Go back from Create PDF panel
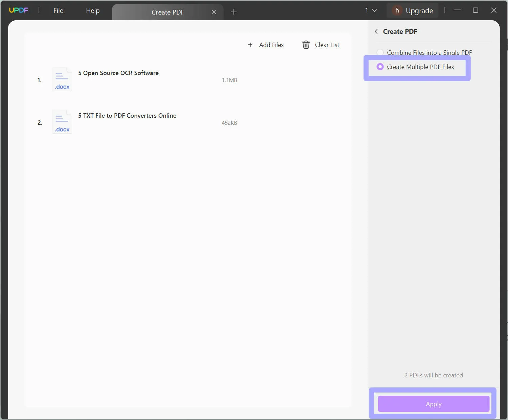This screenshot has width=508, height=420. 376,31
